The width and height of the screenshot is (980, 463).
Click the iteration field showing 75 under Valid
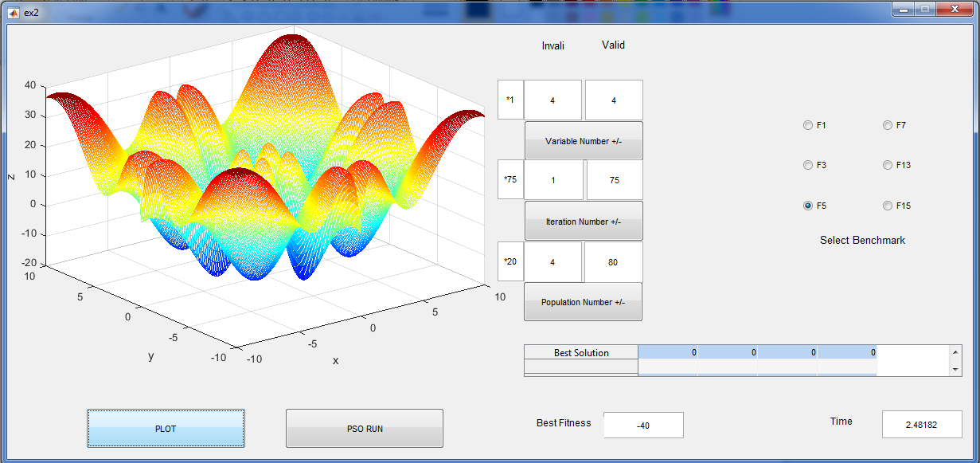point(614,180)
